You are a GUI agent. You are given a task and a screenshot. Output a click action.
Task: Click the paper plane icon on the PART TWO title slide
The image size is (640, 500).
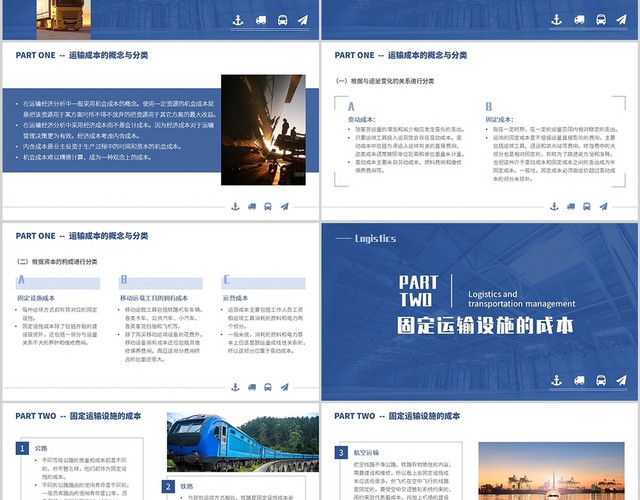pyautogui.click(x=621, y=380)
